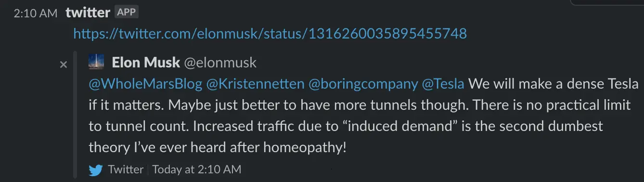The width and height of the screenshot is (644, 182).
Task: Open the @boringcompany mention
Action: coord(363,84)
